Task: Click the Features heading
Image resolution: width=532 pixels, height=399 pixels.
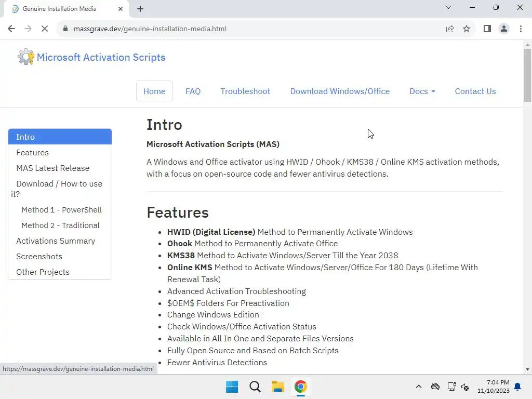Action: tap(178, 212)
